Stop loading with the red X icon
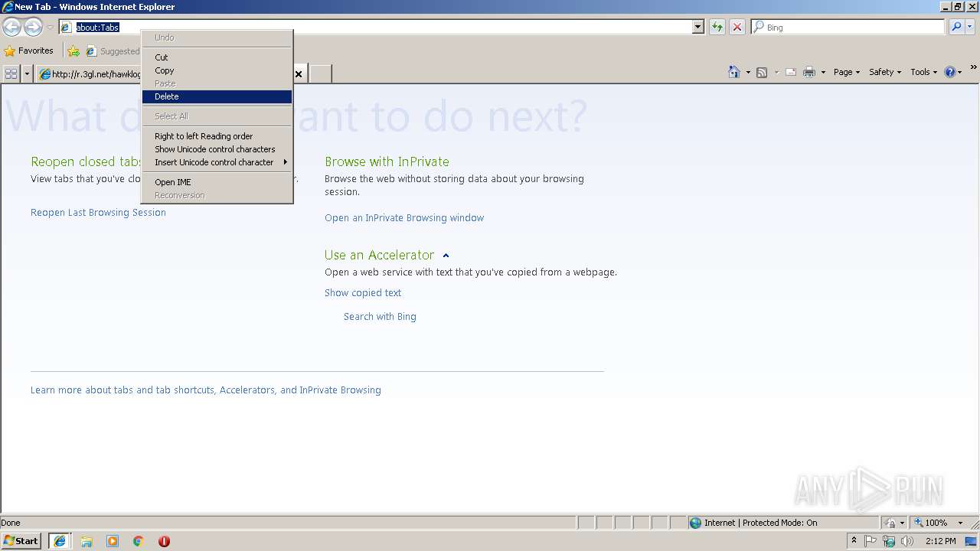 (737, 27)
